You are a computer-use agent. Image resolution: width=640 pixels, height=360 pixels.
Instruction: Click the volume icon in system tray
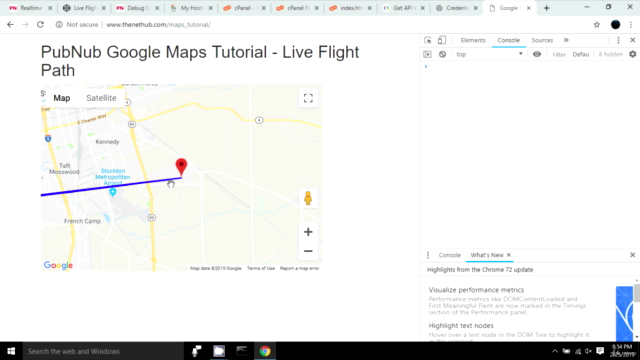pos(588,351)
